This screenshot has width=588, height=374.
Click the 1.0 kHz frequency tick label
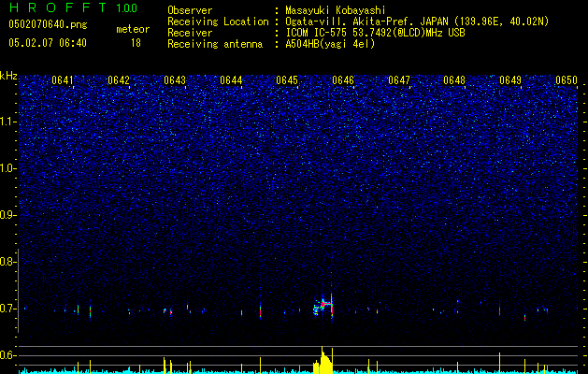(7, 168)
